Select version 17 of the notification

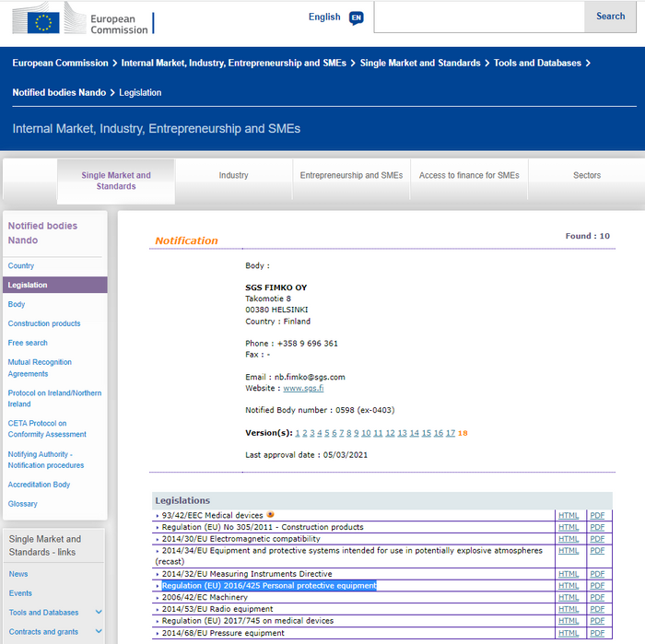coord(451,433)
